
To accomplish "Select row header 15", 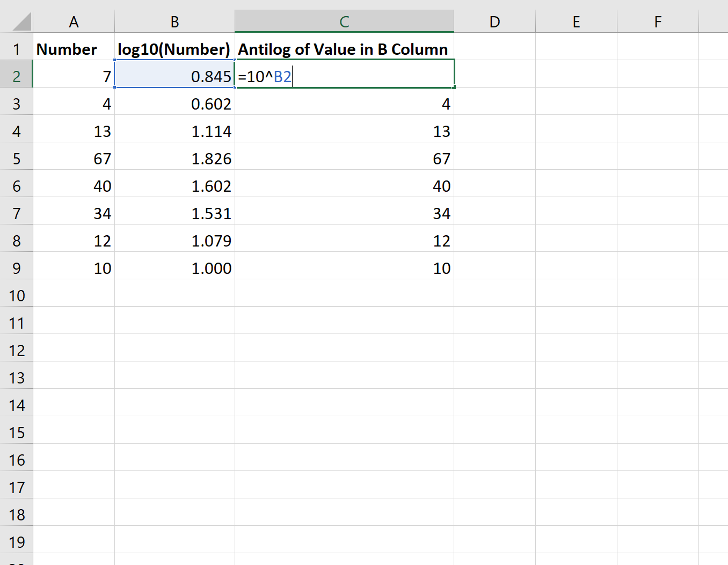I will coord(16,432).
